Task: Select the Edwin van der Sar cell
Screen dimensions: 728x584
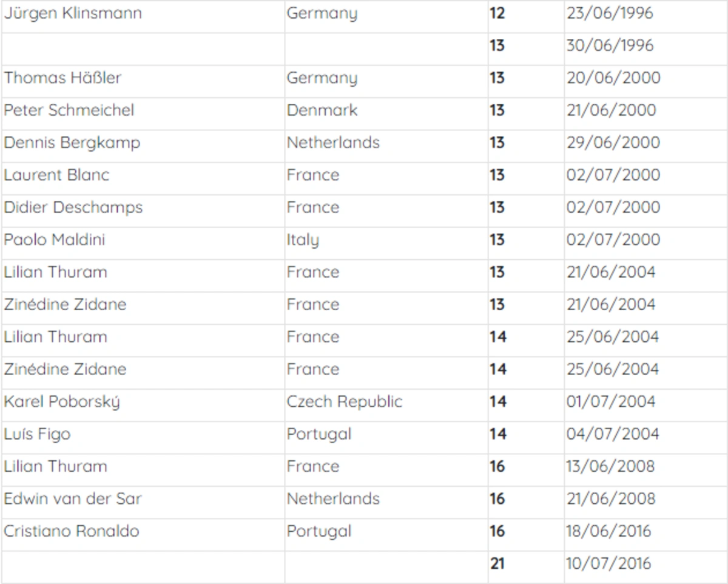Action: point(73,499)
